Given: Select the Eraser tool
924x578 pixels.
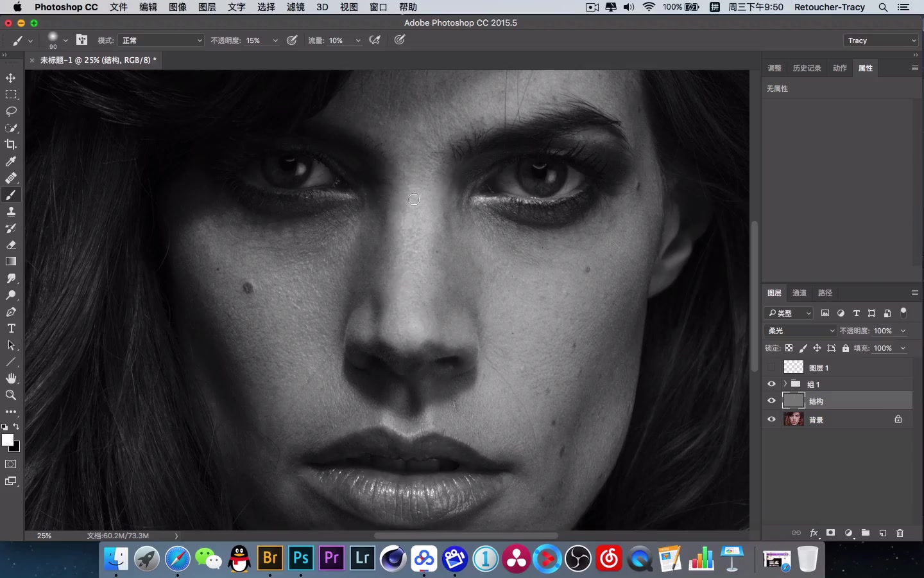Looking at the screenshot, I should (x=11, y=245).
